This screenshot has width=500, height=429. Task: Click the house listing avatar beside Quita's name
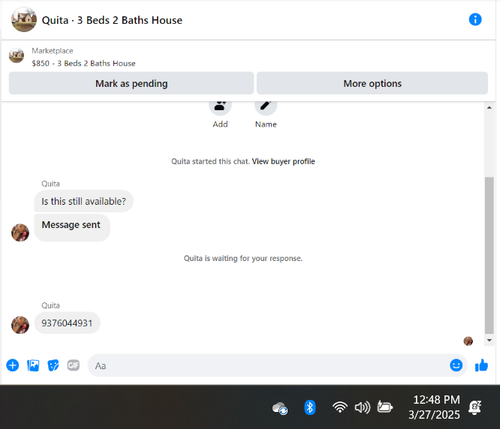tap(24, 19)
